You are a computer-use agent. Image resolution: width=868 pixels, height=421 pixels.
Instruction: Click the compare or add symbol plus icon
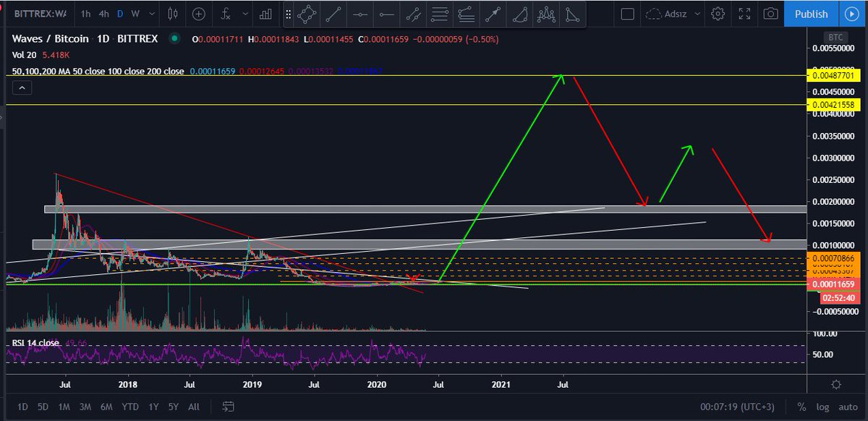coord(199,14)
